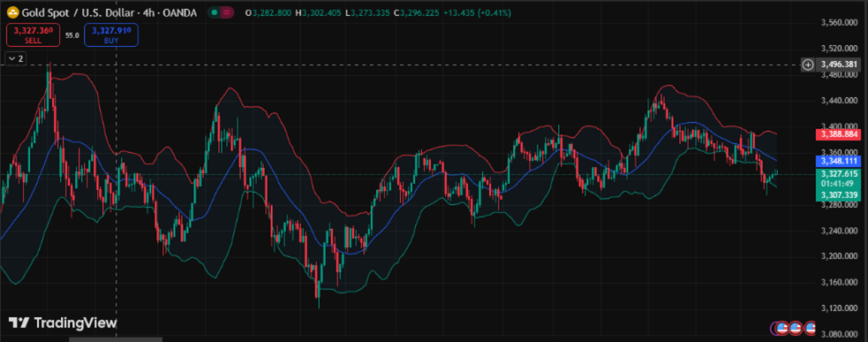The height and width of the screenshot is (342, 868).
Task: Click the 3,200.000 price axis label
Action: 839,256
